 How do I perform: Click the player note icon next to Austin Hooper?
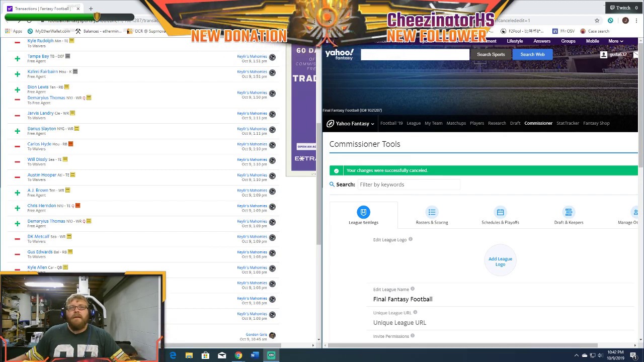click(x=72, y=175)
